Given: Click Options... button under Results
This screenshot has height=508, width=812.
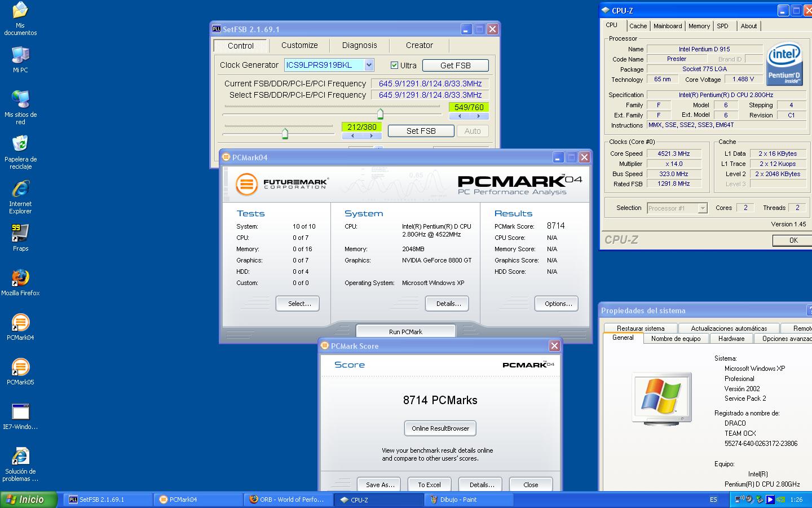Looking at the screenshot, I should coord(557,304).
